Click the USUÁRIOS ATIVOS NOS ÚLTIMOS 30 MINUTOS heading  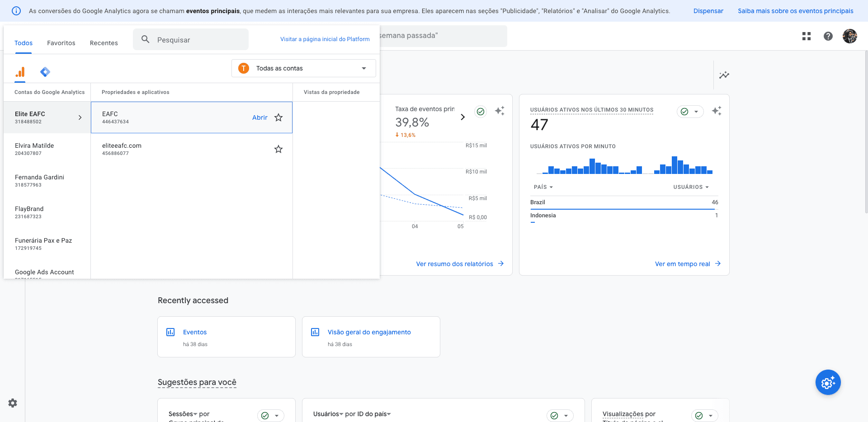[592, 110]
